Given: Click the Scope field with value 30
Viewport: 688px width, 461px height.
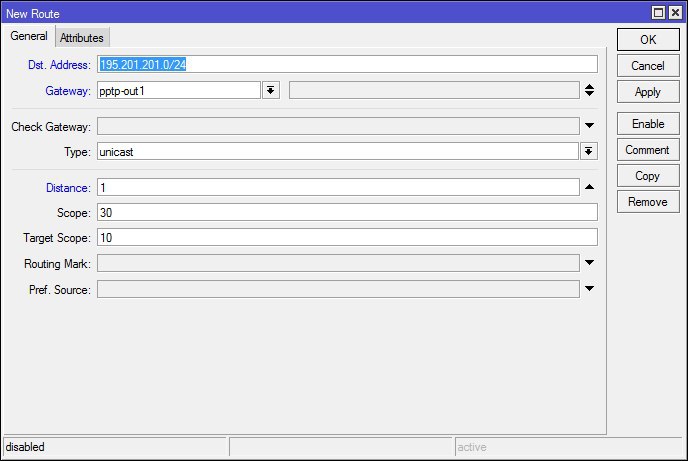Looking at the screenshot, I should click(347, 212).
